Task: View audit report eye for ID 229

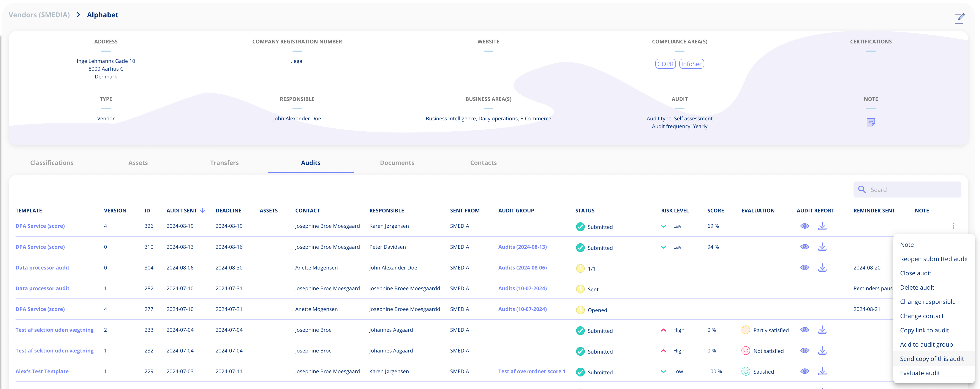Action: click(805, 371)
